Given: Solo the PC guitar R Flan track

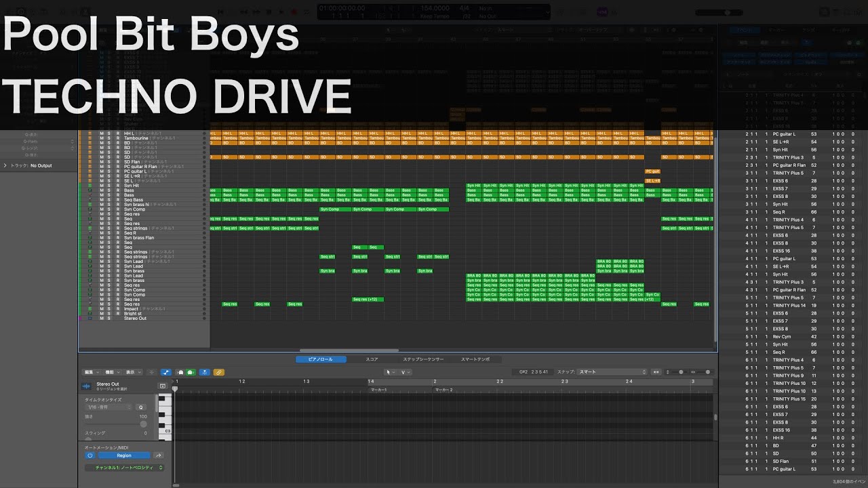Looking at the screenshot, I should tap(109, 167).
